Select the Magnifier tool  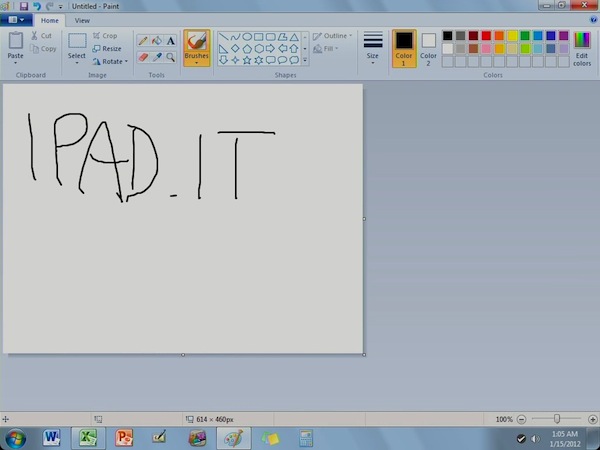pos(171,57)
